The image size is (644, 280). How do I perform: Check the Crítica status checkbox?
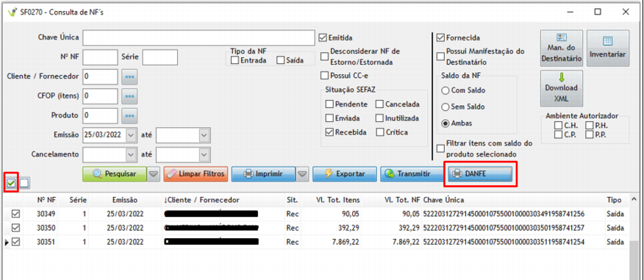click(x=379, y=132)
